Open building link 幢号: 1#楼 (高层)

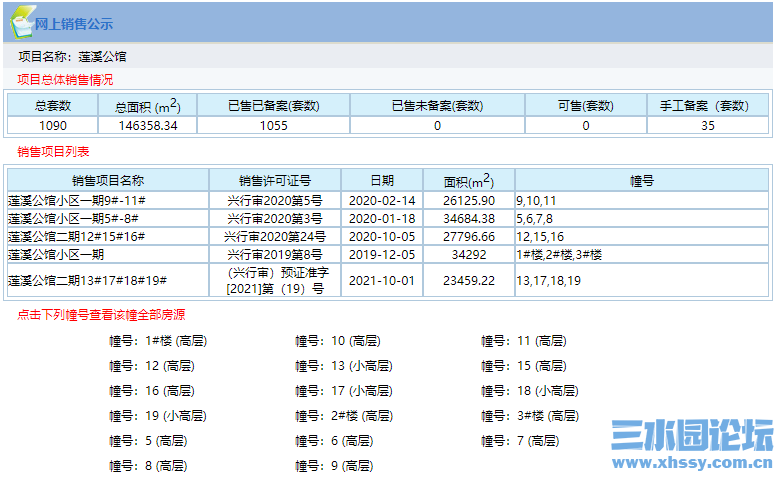tap(158, 341)
